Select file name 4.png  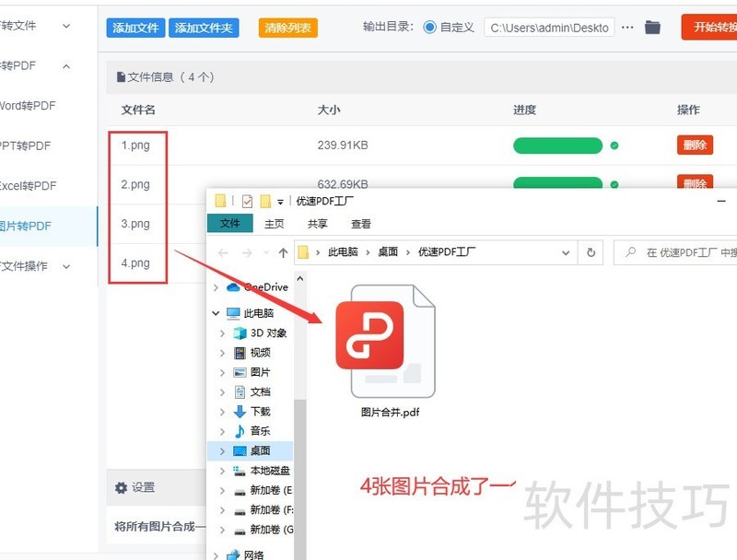(x=135, y=262)
